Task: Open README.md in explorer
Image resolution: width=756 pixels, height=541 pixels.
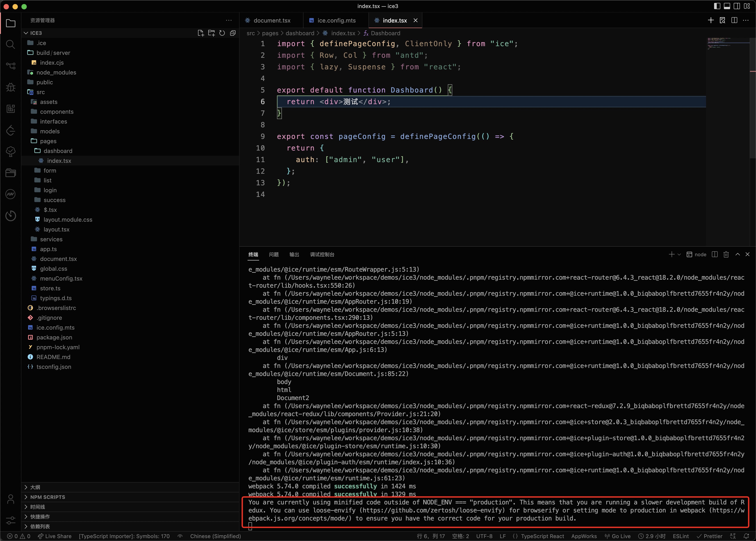Action: coord(130,357)
